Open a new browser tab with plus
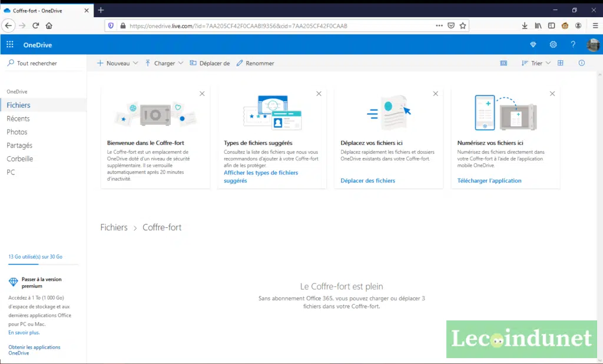 (101, 10)
